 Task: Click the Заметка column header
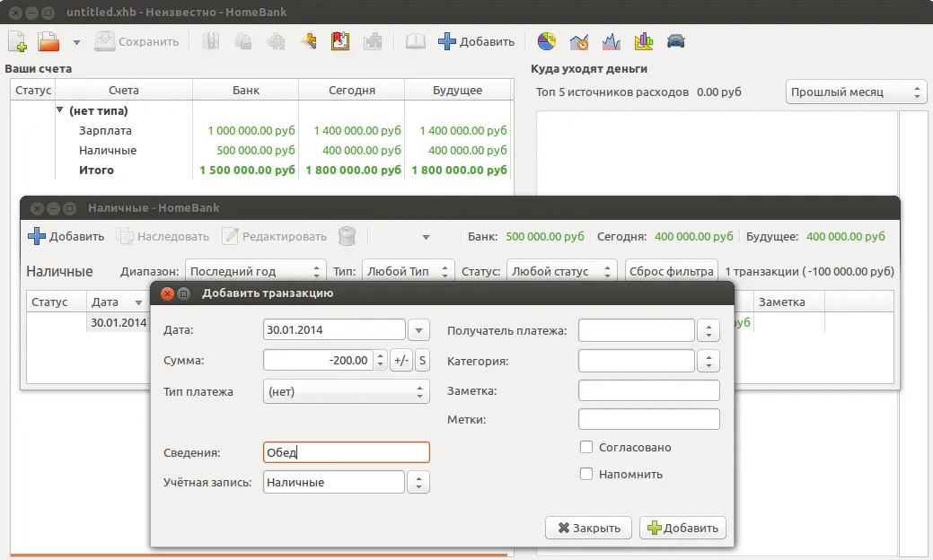[788, 302]
